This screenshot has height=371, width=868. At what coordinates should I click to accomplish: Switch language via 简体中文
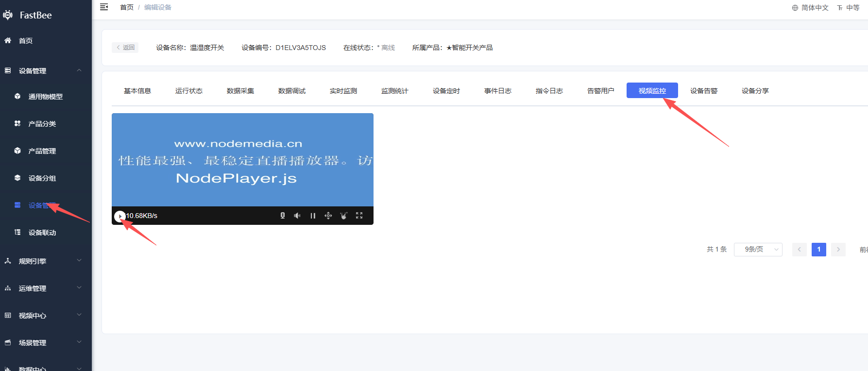point(810,8)
